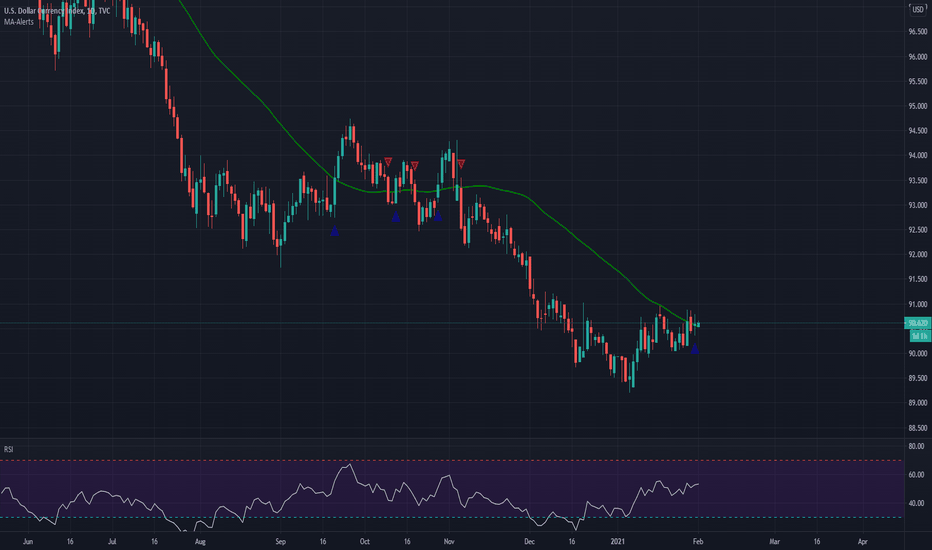Image resolution: width=932 pixels, height=550 pixels.
Task: Click the RSI 80.00 scale label
Action: click(917, 446)
